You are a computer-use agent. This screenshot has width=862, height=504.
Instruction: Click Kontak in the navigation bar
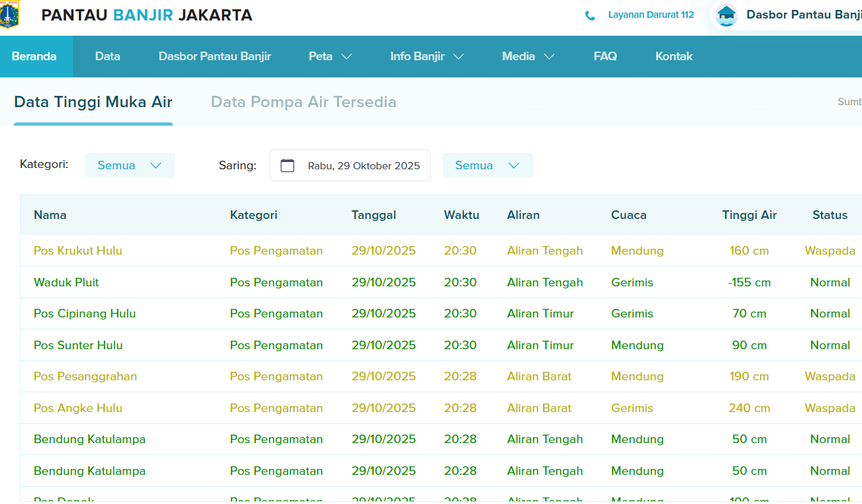(673, 56)
